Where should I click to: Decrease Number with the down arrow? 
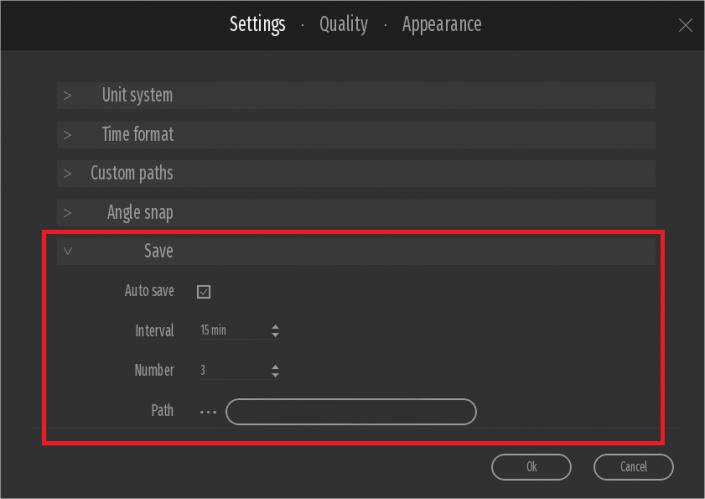(275, 375)
